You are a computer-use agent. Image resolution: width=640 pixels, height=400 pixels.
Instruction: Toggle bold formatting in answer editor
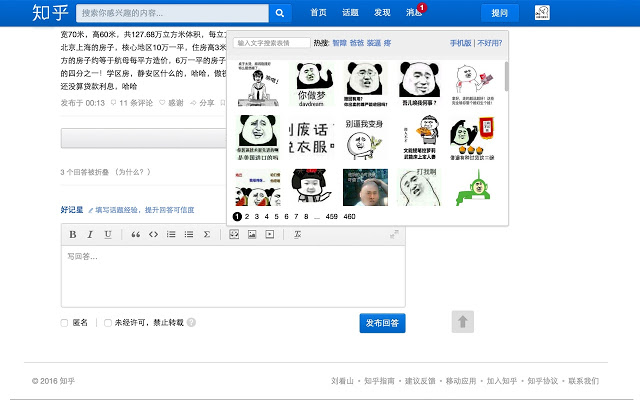(x=73, y=234)
